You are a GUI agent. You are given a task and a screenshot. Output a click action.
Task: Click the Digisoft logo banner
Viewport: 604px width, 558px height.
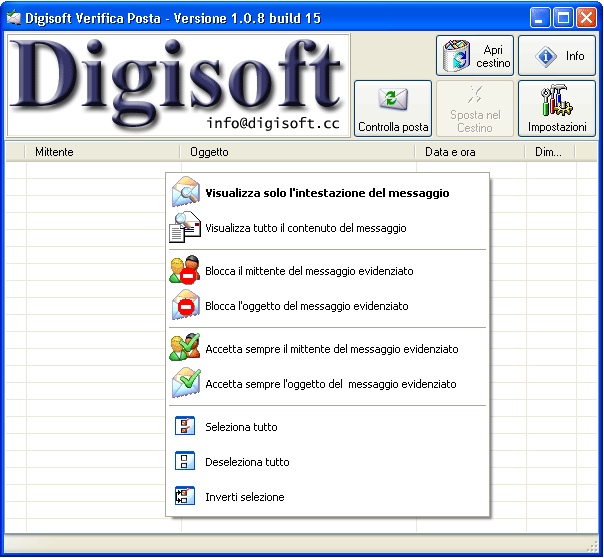[x=179, y=85]
